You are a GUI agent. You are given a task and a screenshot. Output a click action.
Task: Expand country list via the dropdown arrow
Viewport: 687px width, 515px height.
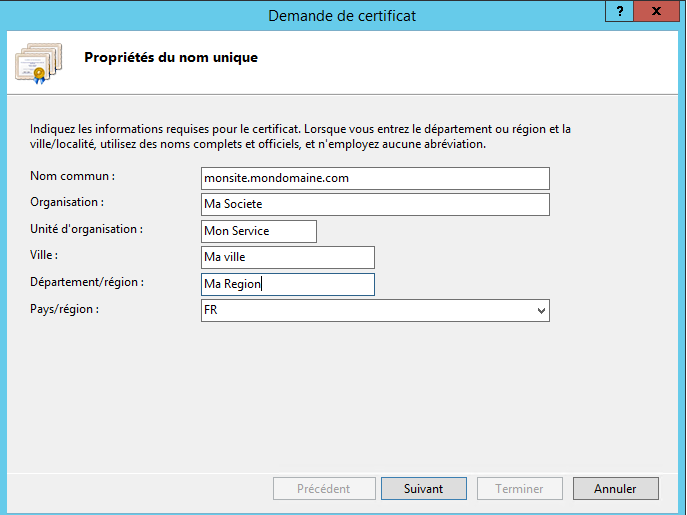point(541,311)
